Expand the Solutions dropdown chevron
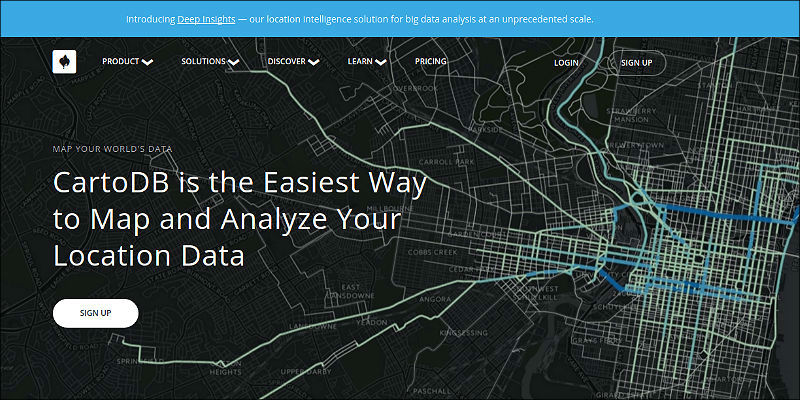Image resolution: width=800 pixels, height=400 pixels. click(233, 62)
